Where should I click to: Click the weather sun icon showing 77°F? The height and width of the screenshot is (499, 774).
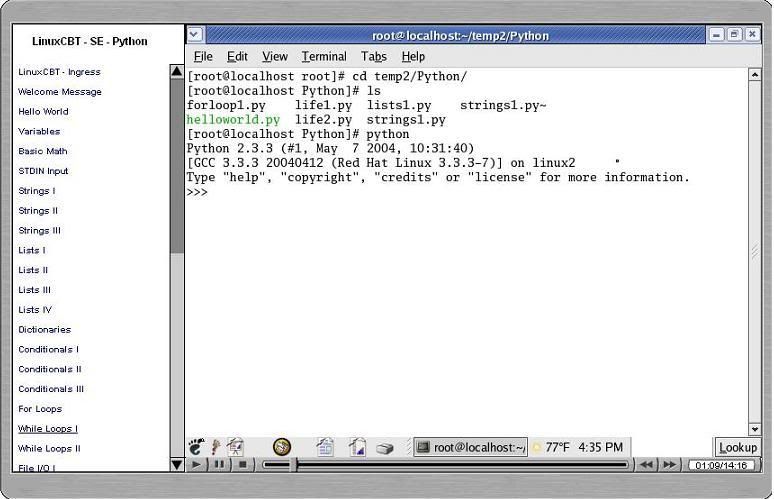[537, 448]
